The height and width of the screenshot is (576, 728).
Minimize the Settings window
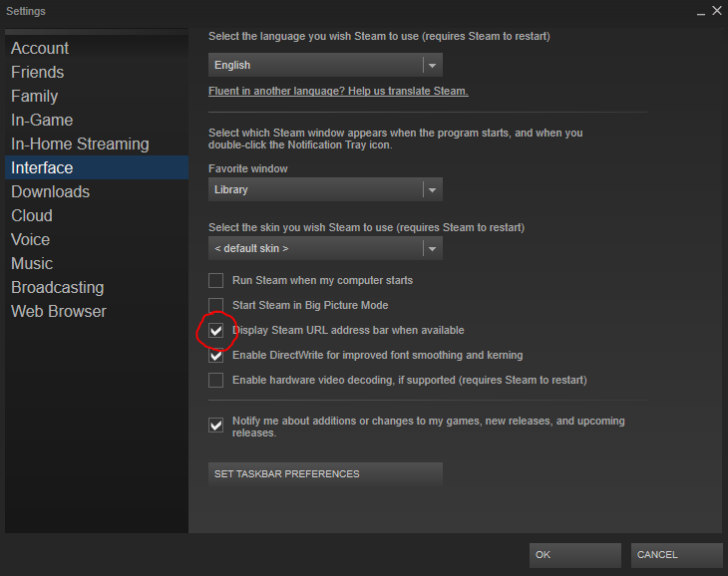[x=701, y=12]
